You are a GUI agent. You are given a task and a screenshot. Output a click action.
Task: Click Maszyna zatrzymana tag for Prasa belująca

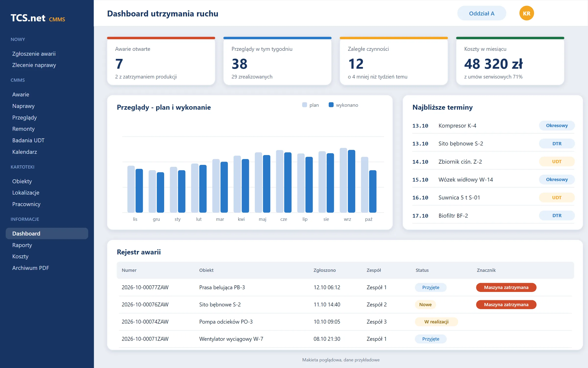506,287
